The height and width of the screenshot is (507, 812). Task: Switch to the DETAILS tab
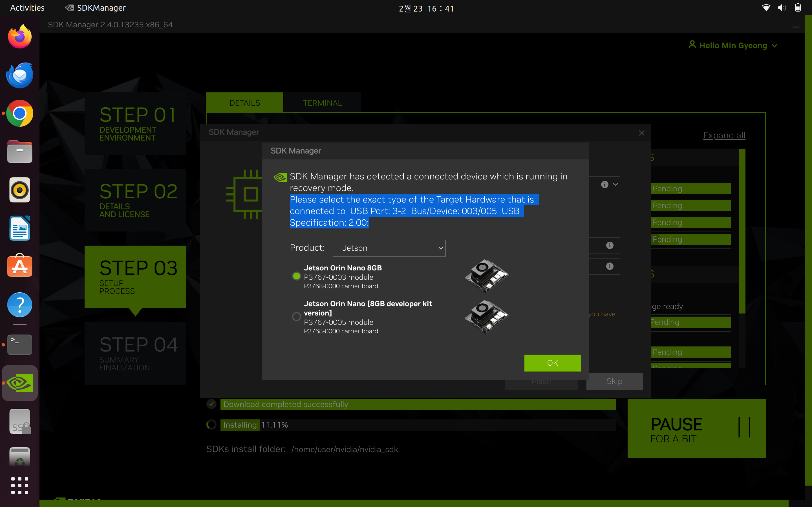click(x=245, y=103)
